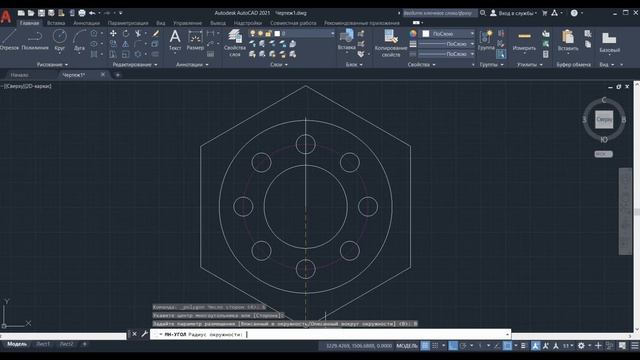Select the Полилиния (Polyline) tool
The height and width of the screenshot is (360, 640).
[x=35, y=40]
